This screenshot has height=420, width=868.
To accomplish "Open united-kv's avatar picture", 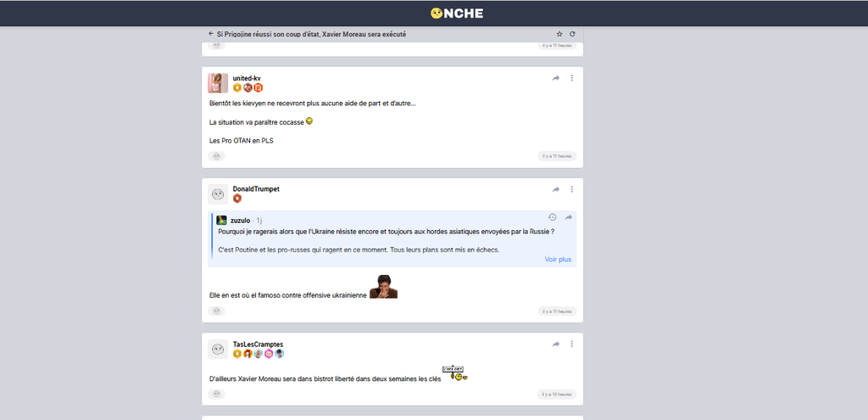I will (218, 83).
